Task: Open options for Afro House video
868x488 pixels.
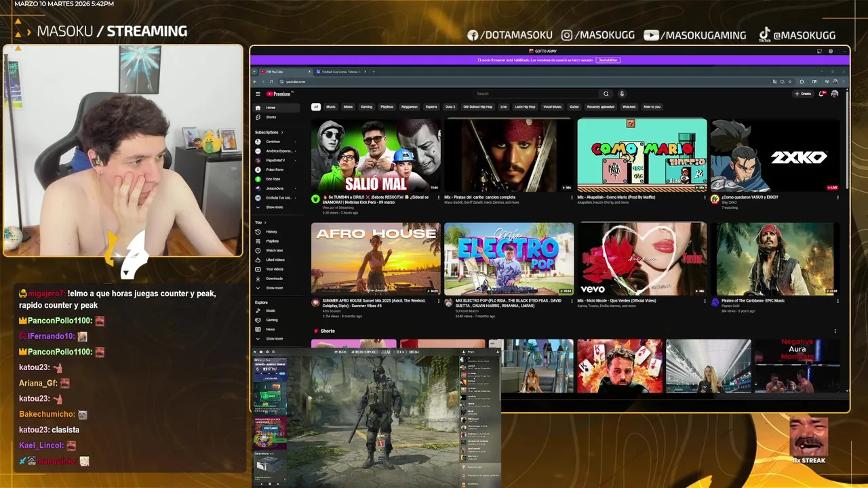Action: [x=438, y=300]
